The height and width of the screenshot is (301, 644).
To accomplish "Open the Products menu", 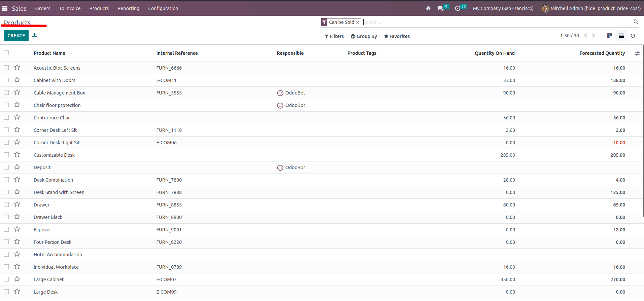I will (99, 8).
